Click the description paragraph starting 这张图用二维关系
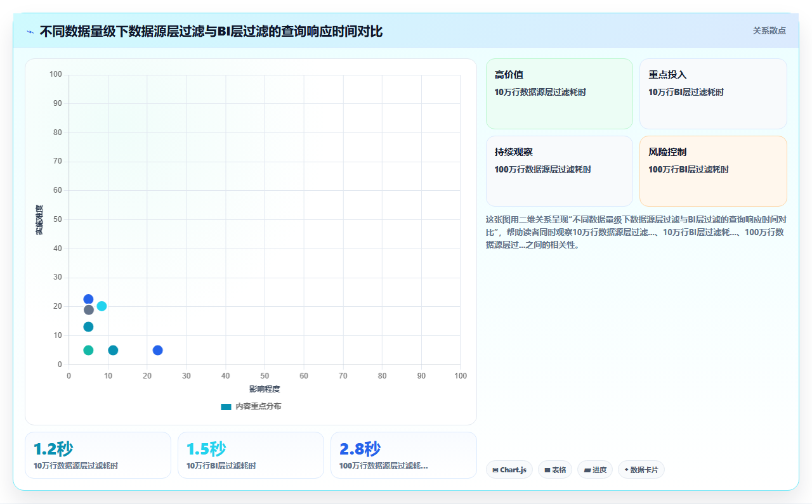812x504 pixels. (x=636, y=232)
